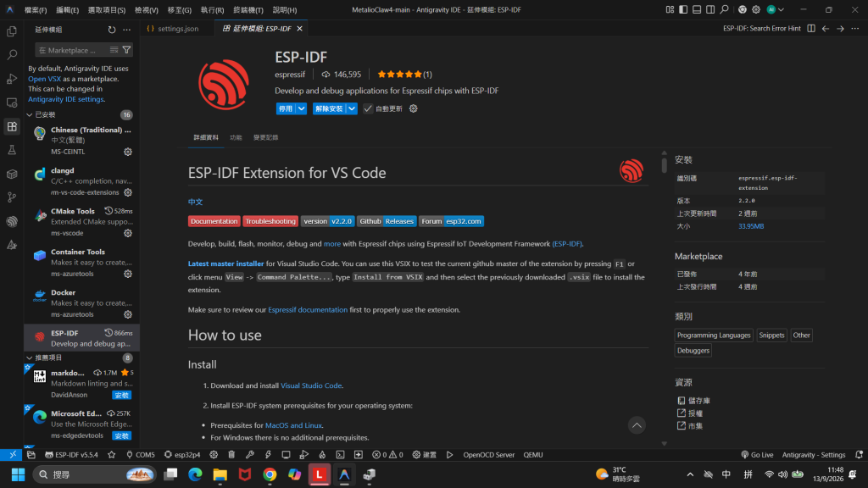Collapse the installed extensions section
The image size is (868, 488).
click(30, 114)
